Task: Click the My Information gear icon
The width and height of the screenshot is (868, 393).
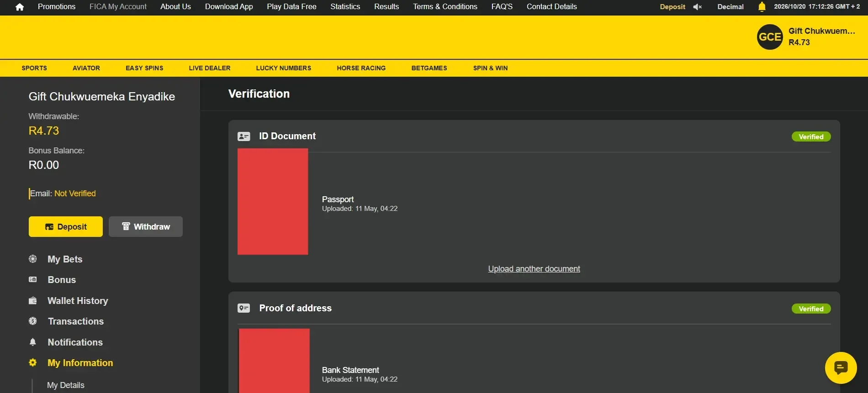Action: coord(33,363)
